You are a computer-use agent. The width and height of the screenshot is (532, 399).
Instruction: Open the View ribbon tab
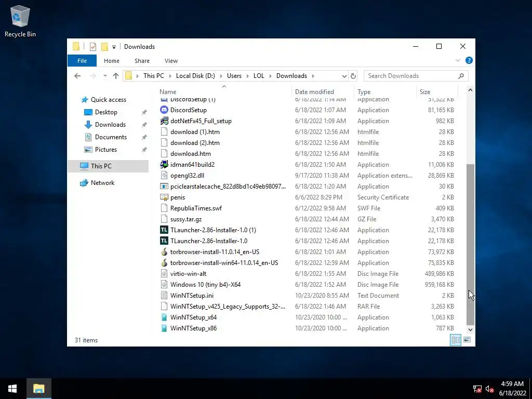click(x=171, y=61)
